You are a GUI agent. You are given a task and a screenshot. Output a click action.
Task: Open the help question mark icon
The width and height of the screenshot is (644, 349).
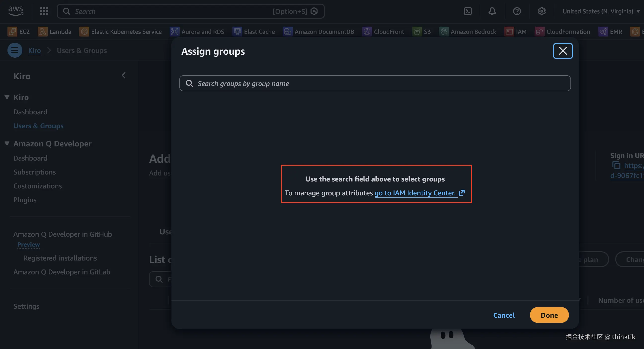coord(517,11)
